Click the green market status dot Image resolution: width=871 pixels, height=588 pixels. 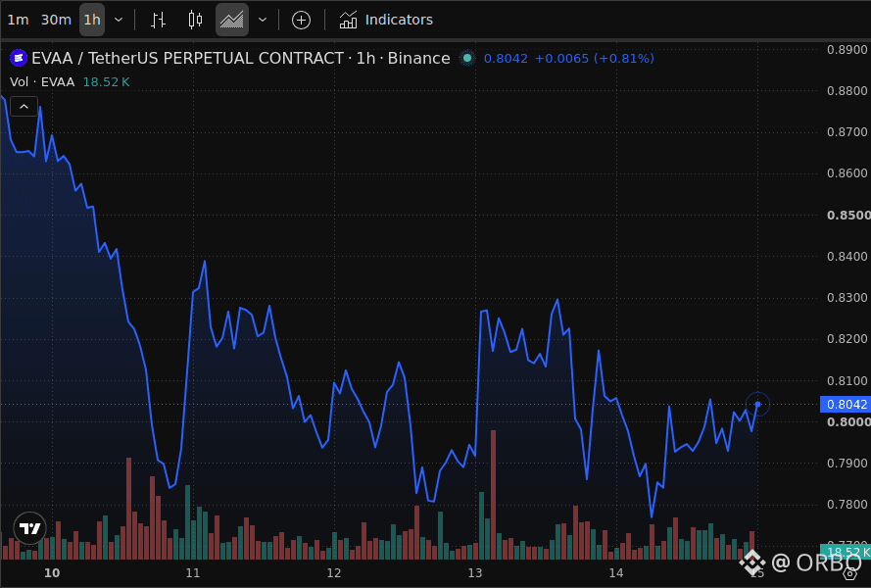point(467,58)
